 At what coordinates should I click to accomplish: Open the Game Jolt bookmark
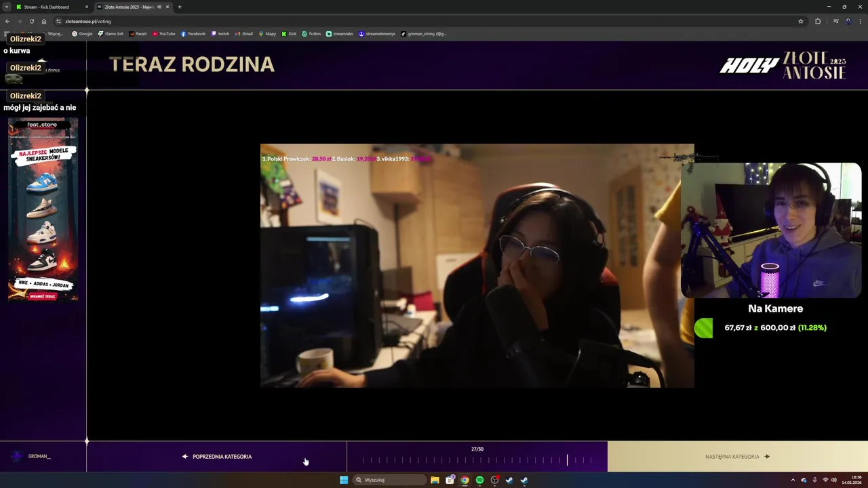click(111, 33)
